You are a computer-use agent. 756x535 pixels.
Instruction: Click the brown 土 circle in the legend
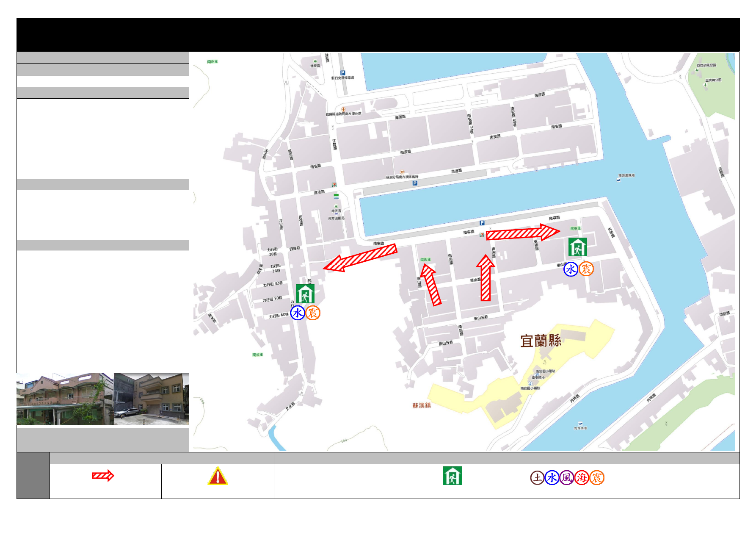(537, 478)
